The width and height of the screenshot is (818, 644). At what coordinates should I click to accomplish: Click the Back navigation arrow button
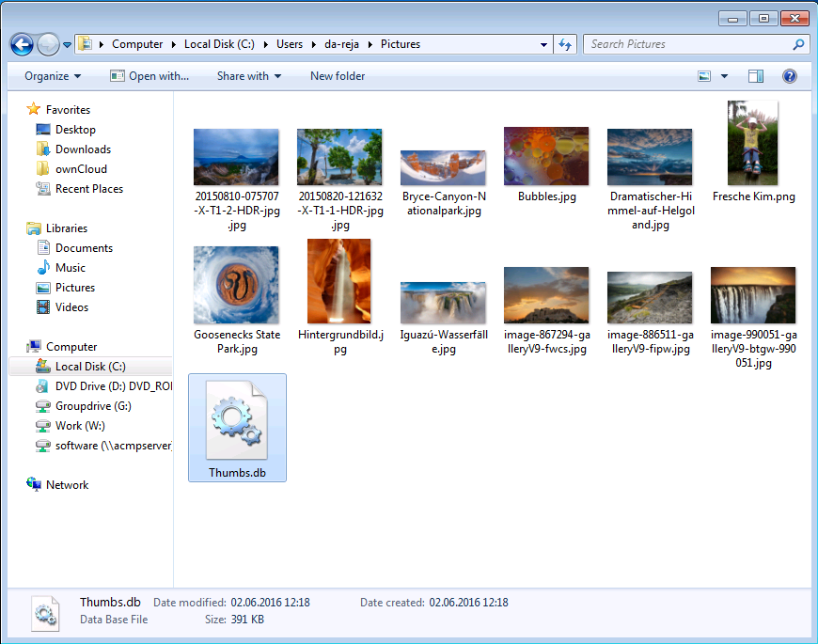22,44
